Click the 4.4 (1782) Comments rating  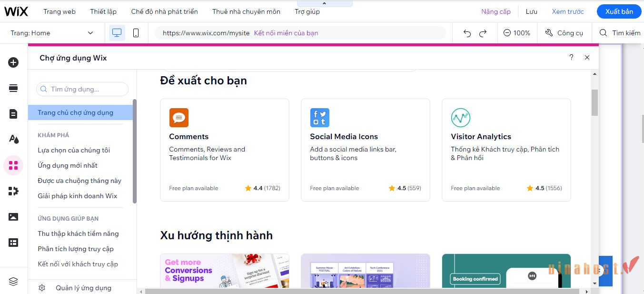click(x=263, y=188)
